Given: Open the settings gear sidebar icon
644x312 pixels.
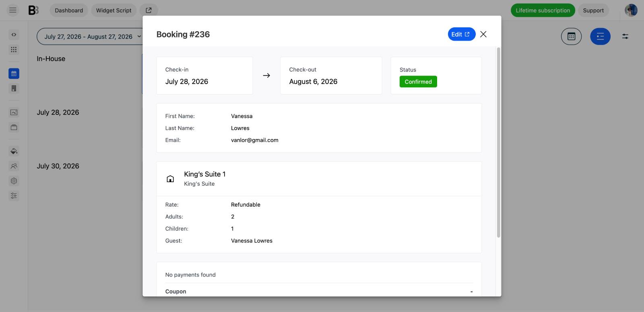Looking at the screenshot, I should point(14,181).
